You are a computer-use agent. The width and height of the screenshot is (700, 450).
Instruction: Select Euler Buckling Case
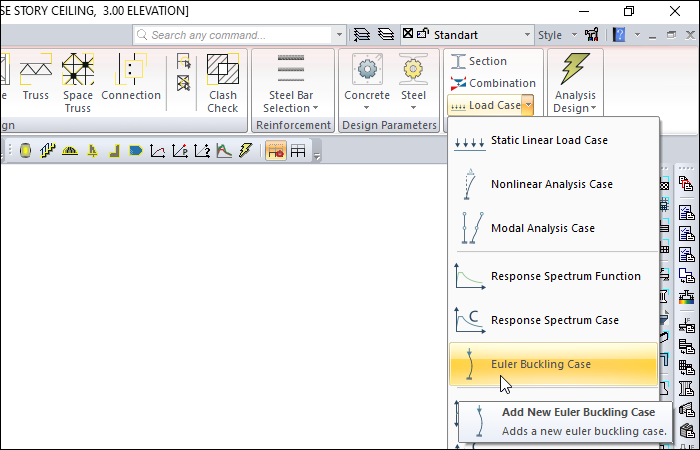tap(553, 364)
